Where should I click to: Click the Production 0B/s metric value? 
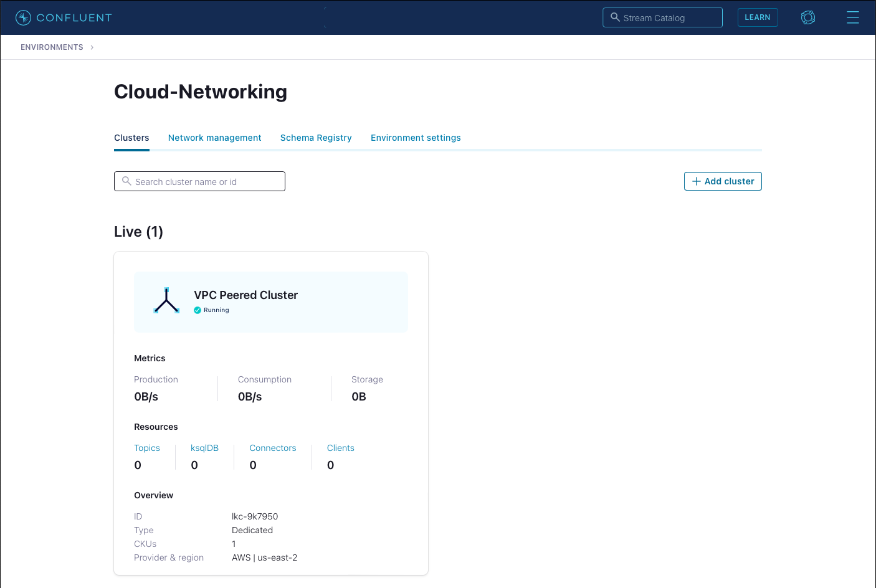pyautogui.click(x=146, y=397)
